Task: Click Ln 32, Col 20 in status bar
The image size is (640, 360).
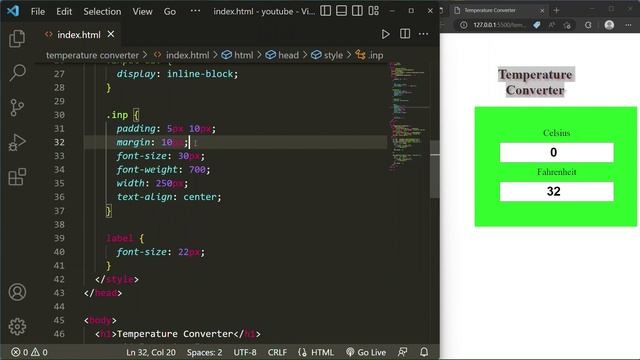Action: [151, 352]
